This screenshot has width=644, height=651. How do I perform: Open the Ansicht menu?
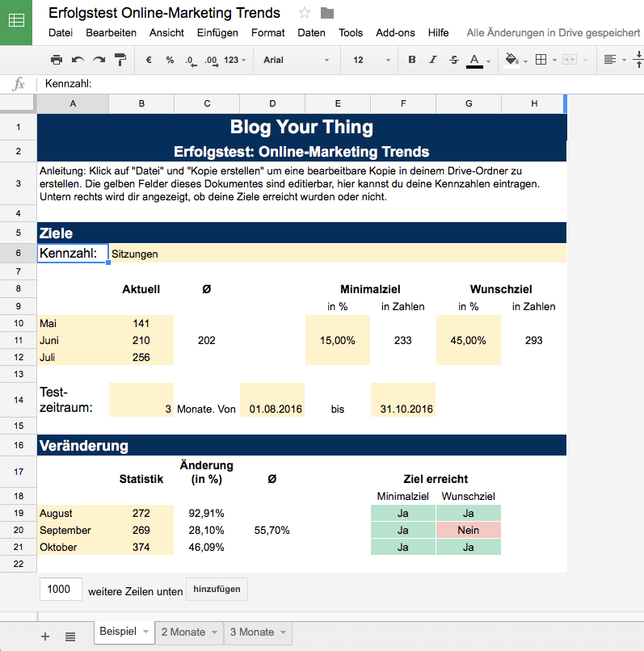(166, 33)
